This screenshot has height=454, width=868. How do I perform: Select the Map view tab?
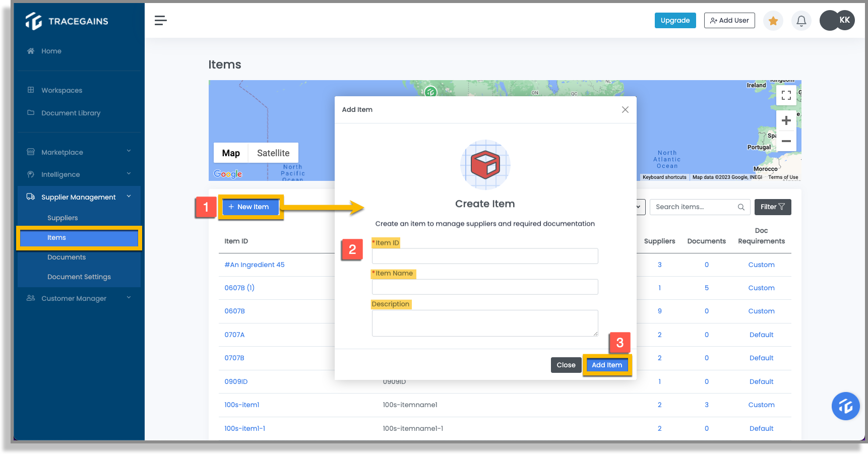230,153
